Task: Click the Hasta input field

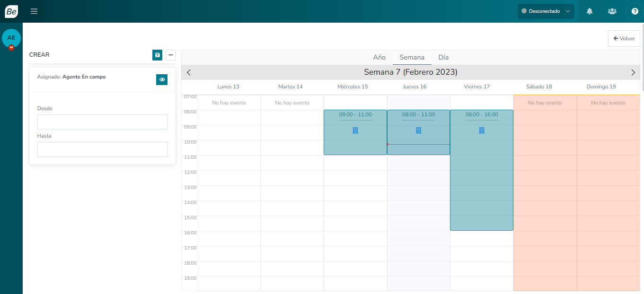Action: [102, 149]
